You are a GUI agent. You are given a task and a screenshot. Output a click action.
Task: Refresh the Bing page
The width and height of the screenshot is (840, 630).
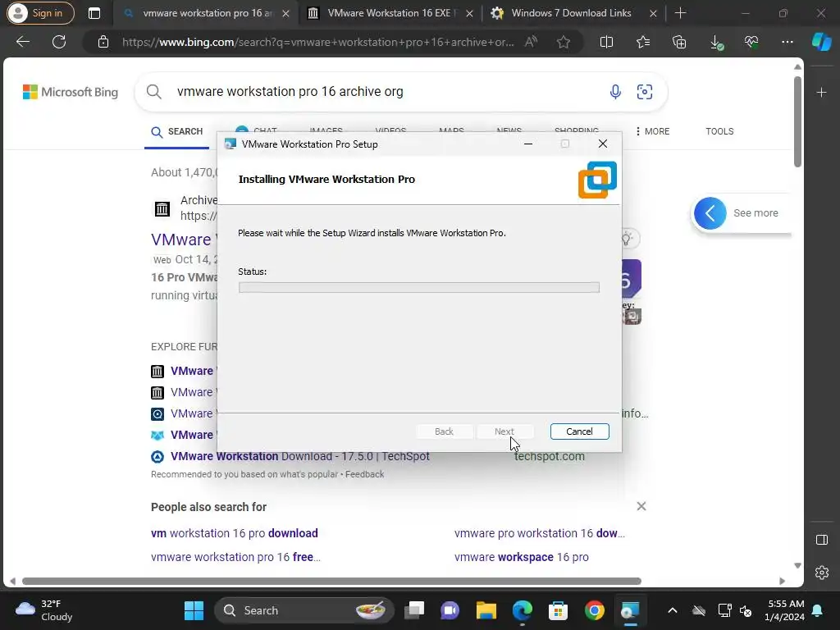click(x=59, y=42)
